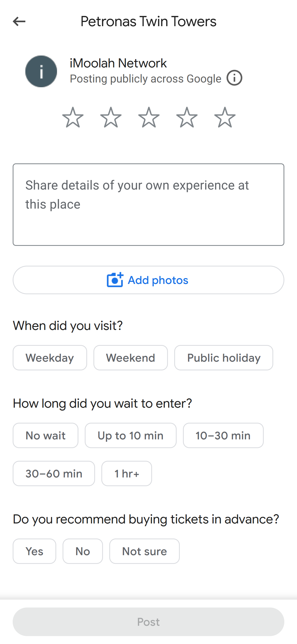Select the 10–30 min chip
297x644 pixels.
223,435
